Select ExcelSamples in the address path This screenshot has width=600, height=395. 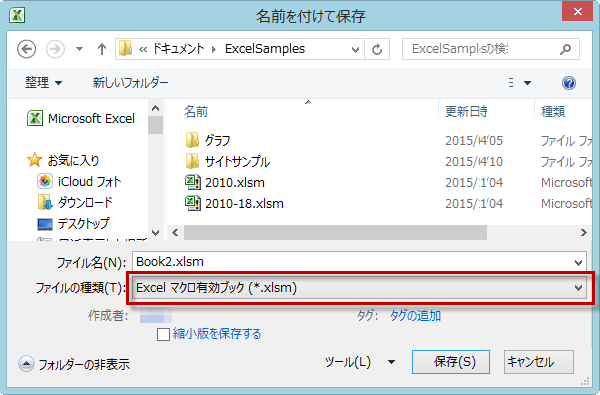pos(265,49)
